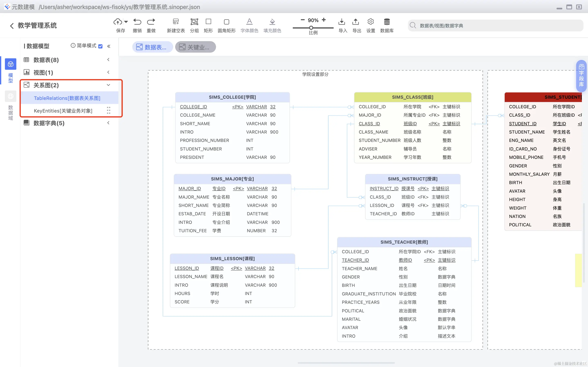Select the Rounded Rectangle tool
Screen dimensions: 588x367
click(226, 22)
